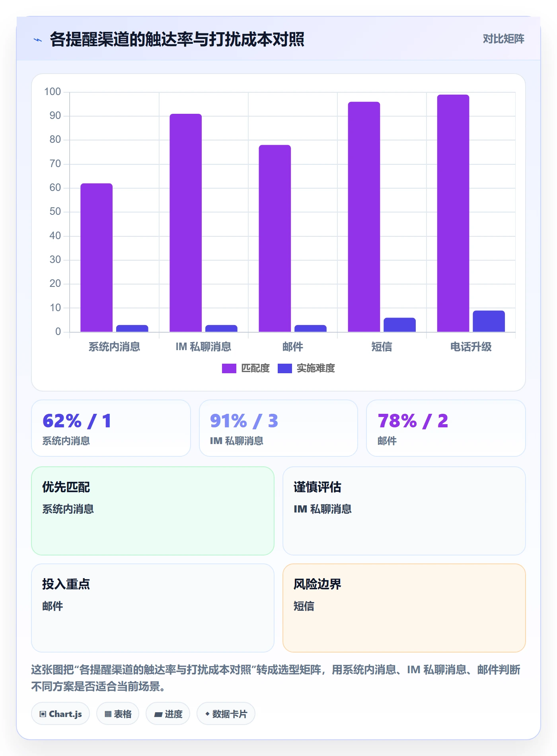This screenshot has width=557, height=756.
Task: Toggle the 实施难度 legend blue swatch
Action: point(284,368)
